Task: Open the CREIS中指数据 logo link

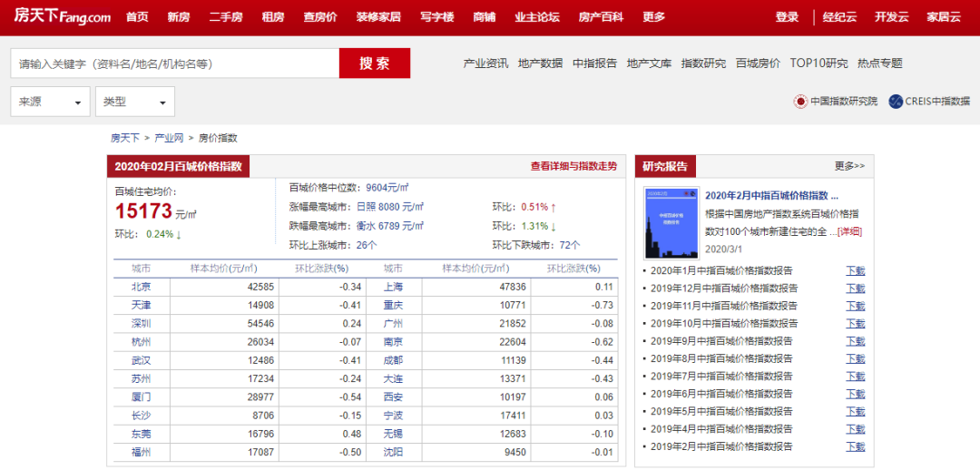Action: click(929, 102)
